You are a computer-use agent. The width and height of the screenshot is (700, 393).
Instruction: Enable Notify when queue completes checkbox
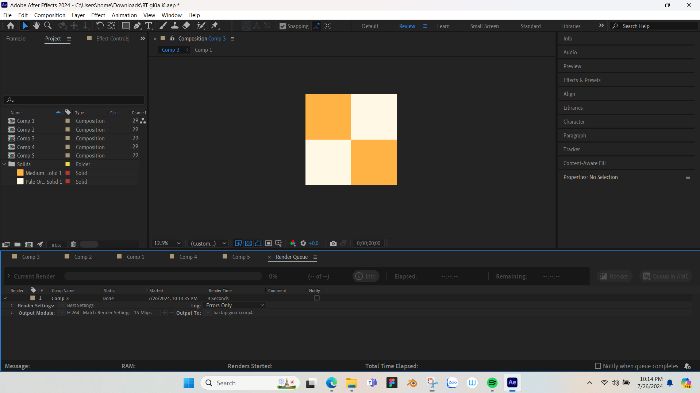point(598,366)
